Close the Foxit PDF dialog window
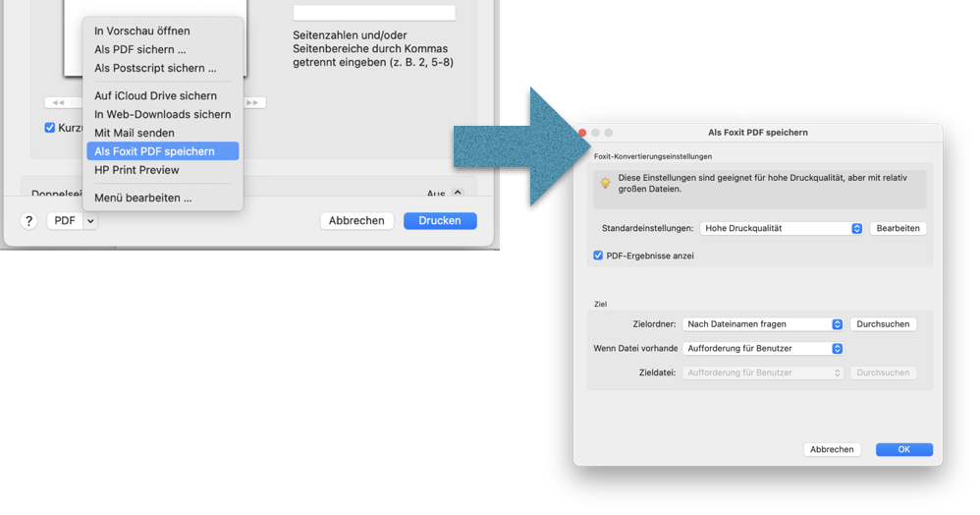This screenshot has width=980, height=515. [x=581, y=133]
